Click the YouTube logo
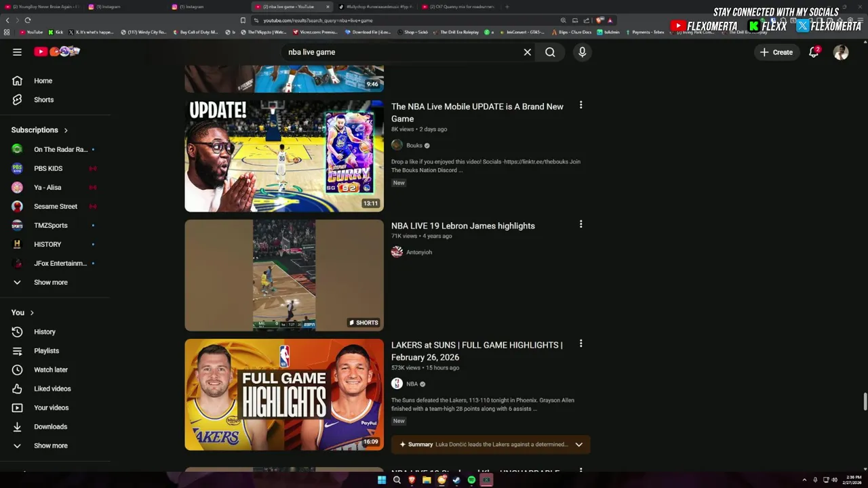 (57, 52)
